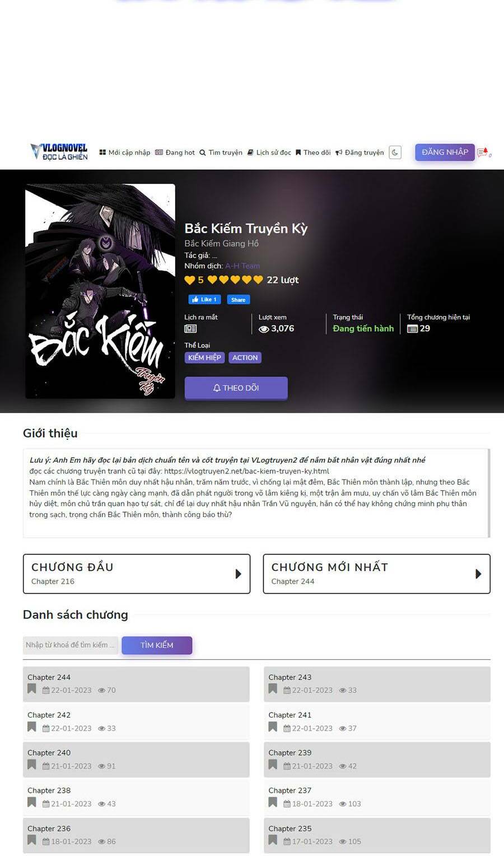Image resolution: width=504 pixels, height=856 pixels.
Task: Like the story via Facebook Like button
Action: point(205,300)
